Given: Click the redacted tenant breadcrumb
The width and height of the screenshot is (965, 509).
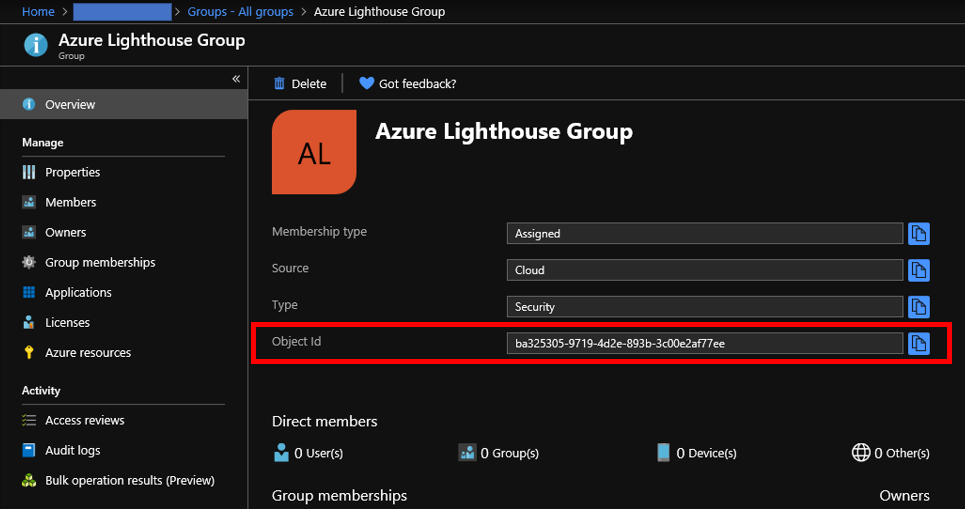Looking at the screenshot, I should pos(122,12).
